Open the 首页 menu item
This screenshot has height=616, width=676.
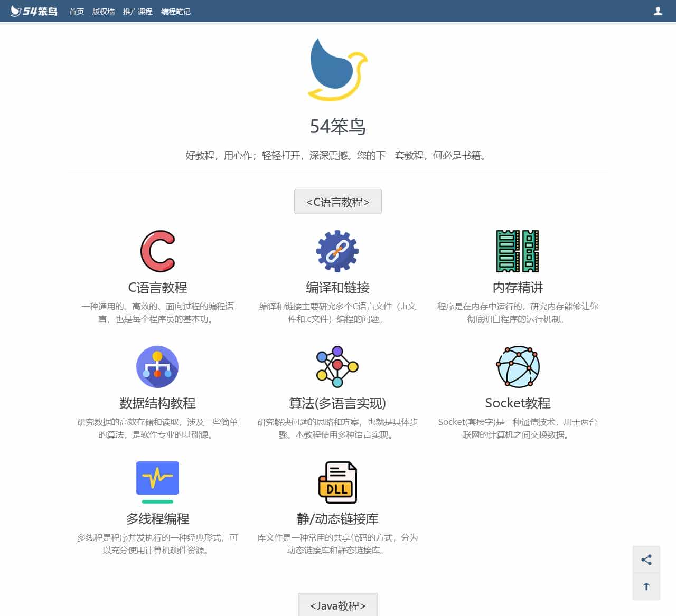(x=76, y=11)
